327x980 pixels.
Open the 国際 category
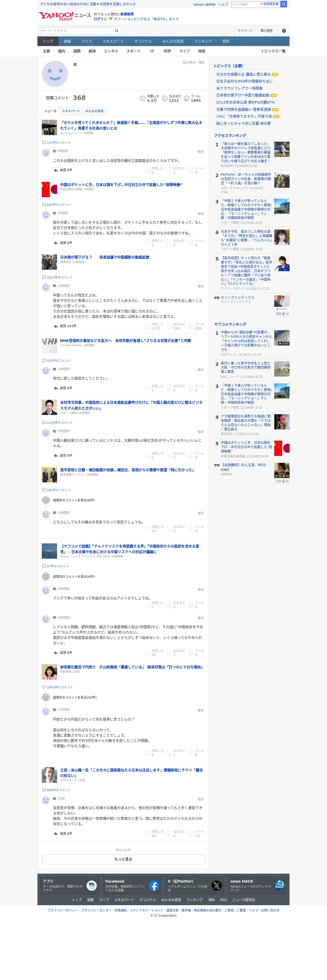[x=77, y=51]
